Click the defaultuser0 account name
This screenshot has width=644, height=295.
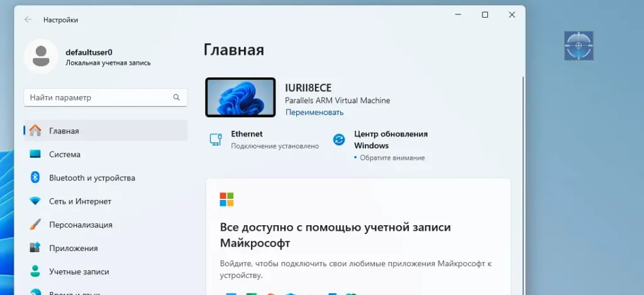(89, 52)
